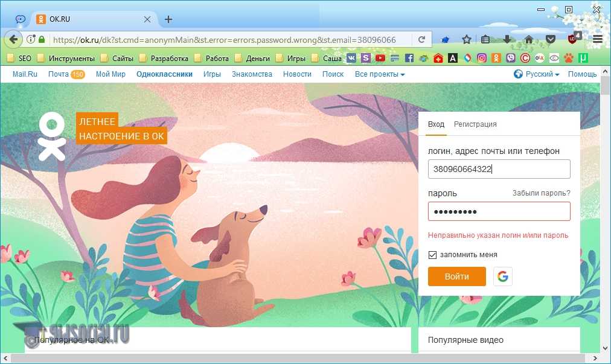Switch to the 'Регистрация' tab
611x364 pixels.
click(x=475, y=124)
